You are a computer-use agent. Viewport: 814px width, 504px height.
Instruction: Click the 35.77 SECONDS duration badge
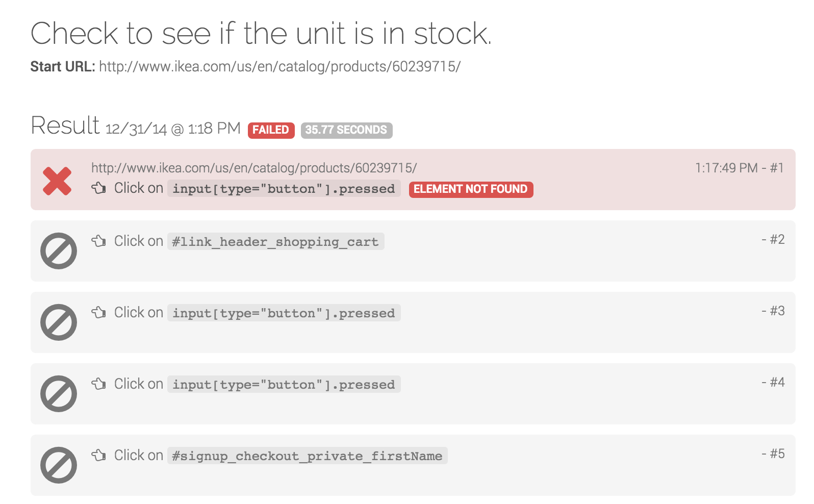pos(346,130)
